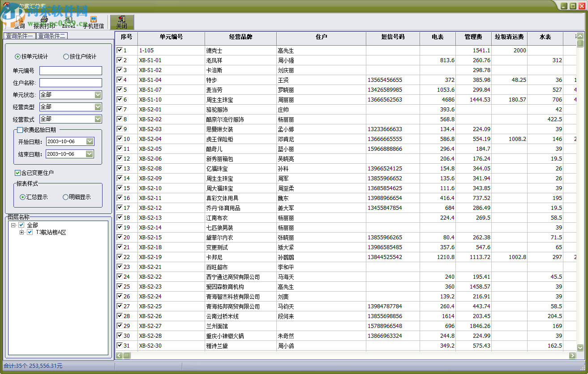
Task: Run the 查询 query toolbar button
Action: (x=19, y=22)
